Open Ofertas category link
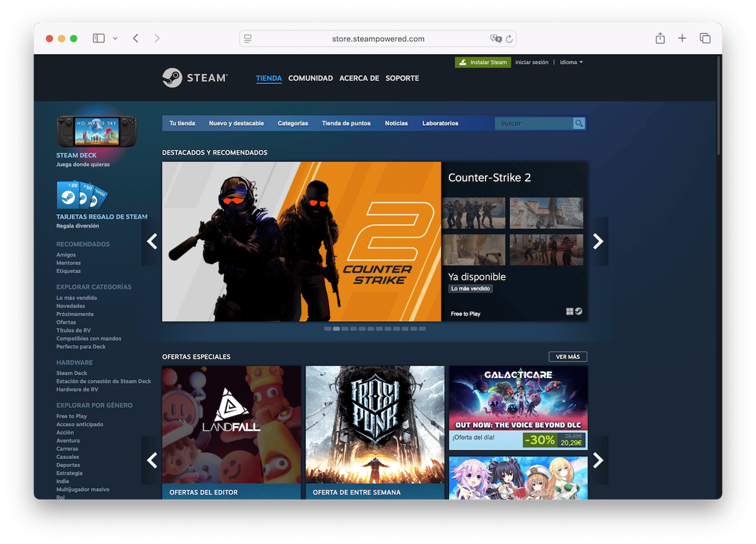Screen dimensions: 756x544 pyautogui.click(x=66, y=322)
